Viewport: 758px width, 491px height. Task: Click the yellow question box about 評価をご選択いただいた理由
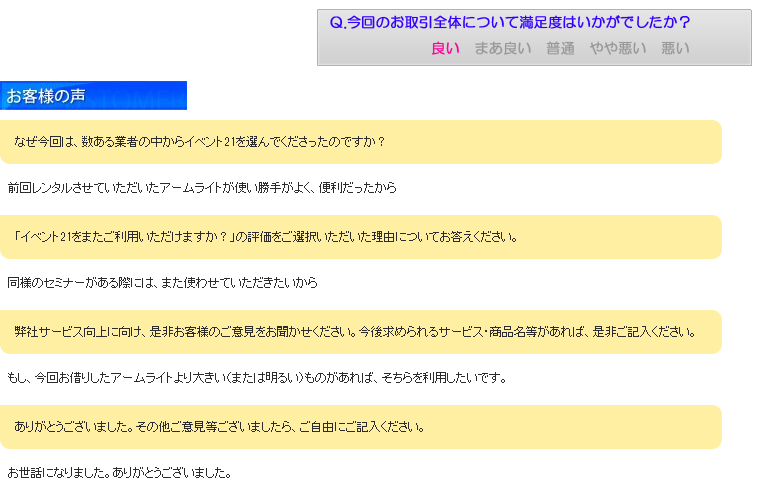point(360,237)
